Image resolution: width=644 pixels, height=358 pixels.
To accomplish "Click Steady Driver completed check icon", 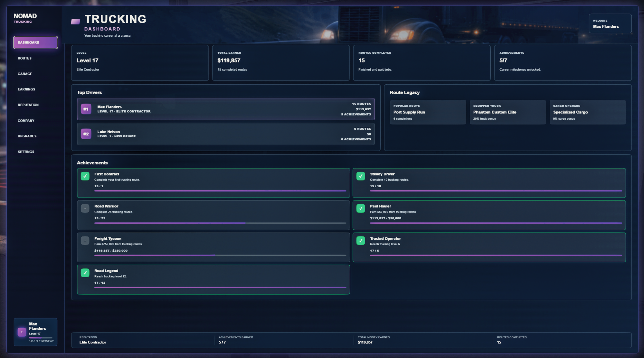I will coord(361,176).
